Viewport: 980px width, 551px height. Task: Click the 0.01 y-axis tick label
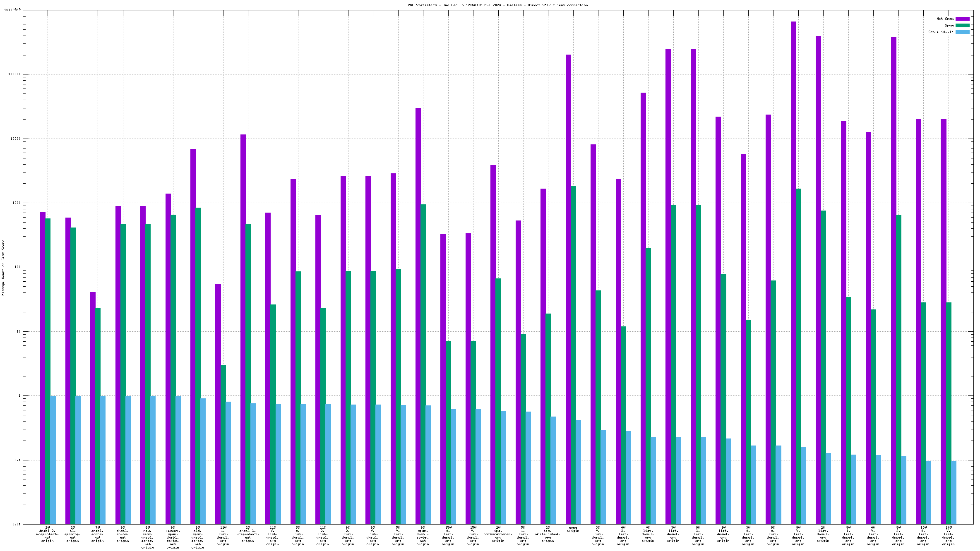(x=16, y=524)
